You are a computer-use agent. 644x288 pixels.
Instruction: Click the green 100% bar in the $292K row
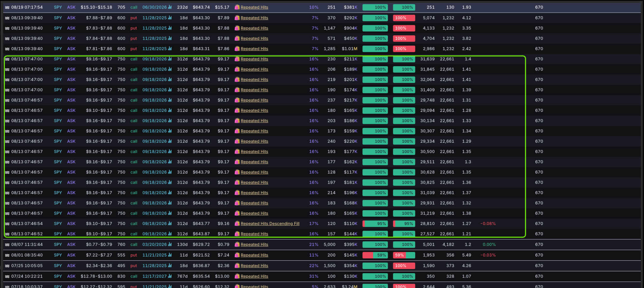coord(375,18)
